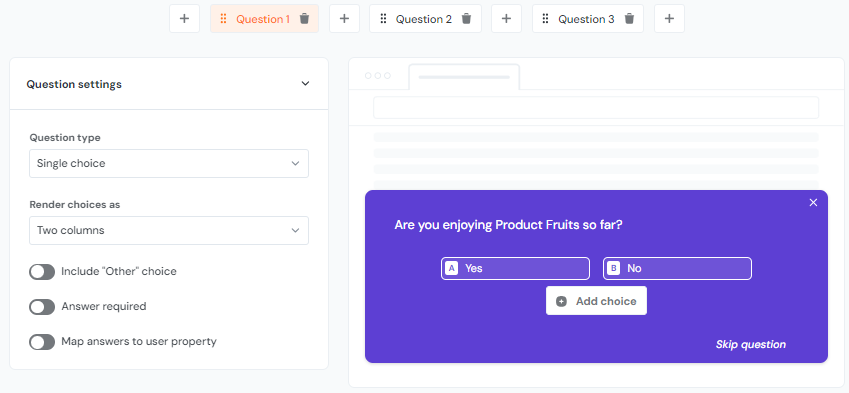Image resolution: width=849 pixels, height=393 pixels.
Task: Click the Question type label
Action: [64, 138]
